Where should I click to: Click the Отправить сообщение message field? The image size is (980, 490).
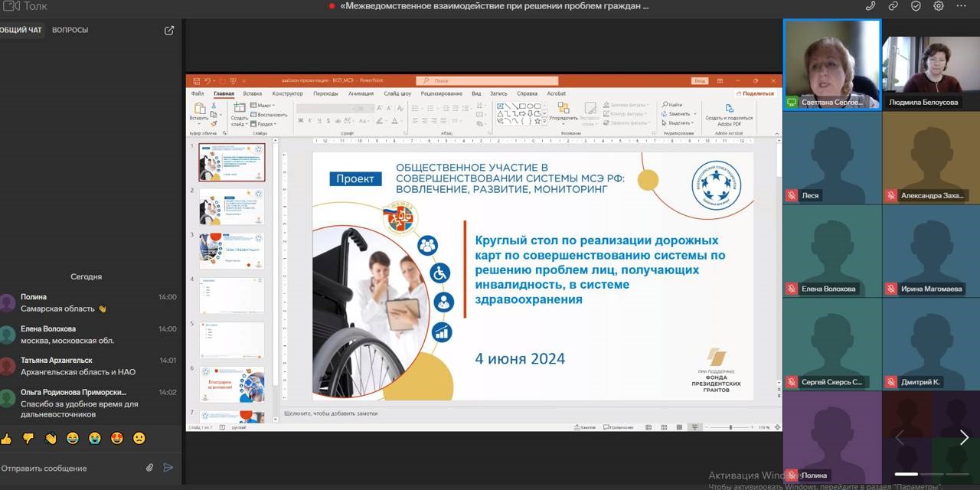[x=69, y=468]
